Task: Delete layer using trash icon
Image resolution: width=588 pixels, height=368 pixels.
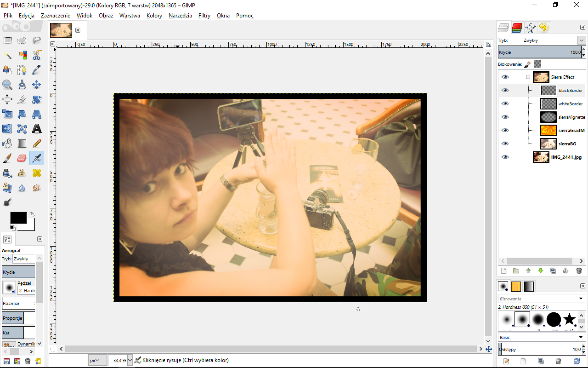Action: click(x=579, y=271)
